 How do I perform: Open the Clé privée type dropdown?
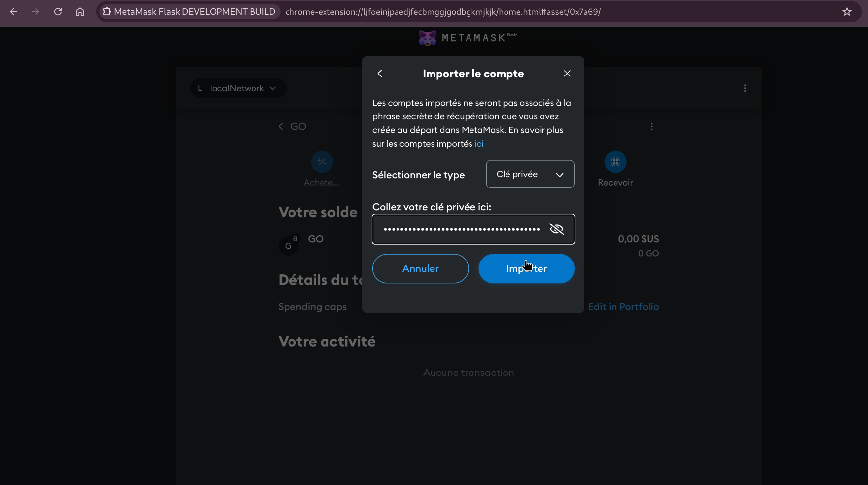(530, 174)
